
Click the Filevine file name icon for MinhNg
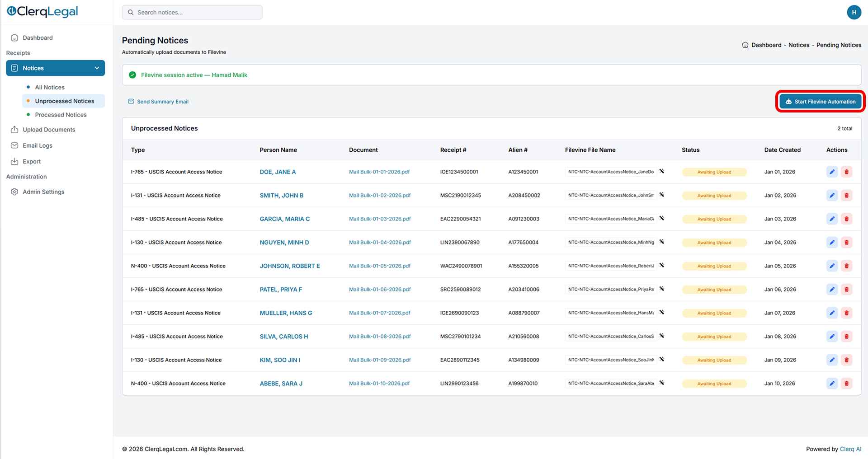click(662, 242)
